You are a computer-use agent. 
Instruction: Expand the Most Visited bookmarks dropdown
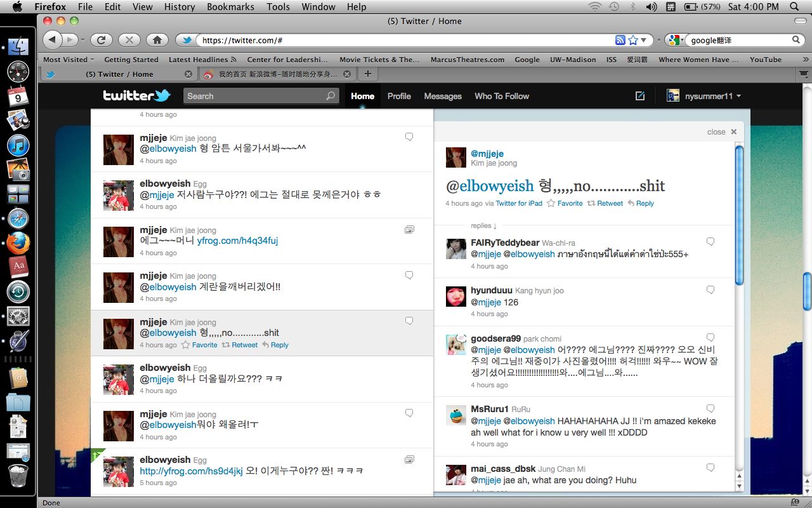click(69, 60)
